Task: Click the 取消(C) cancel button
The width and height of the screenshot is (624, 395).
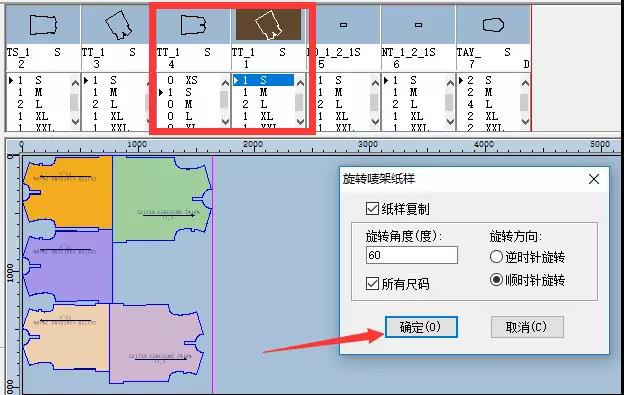Action: click(x=527, y=327)
